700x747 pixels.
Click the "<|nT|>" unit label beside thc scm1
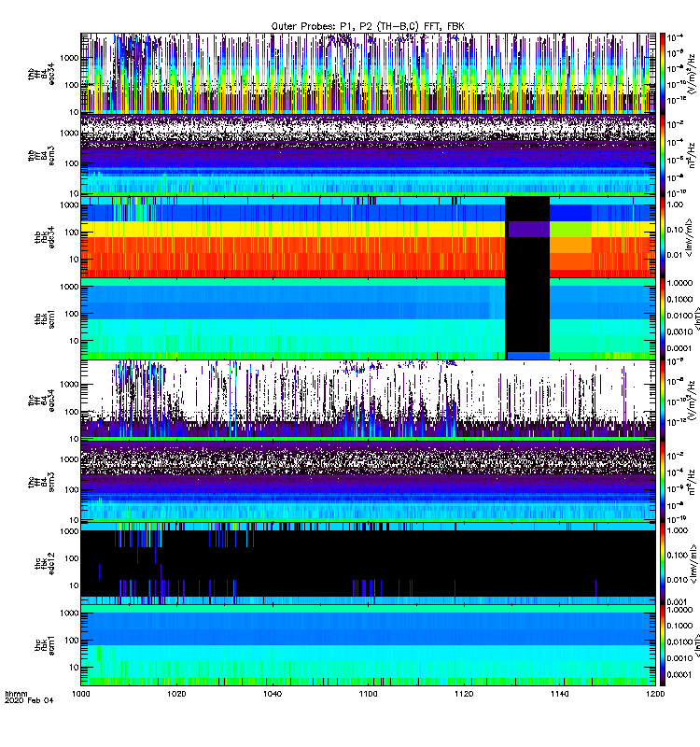pos(696,645)
